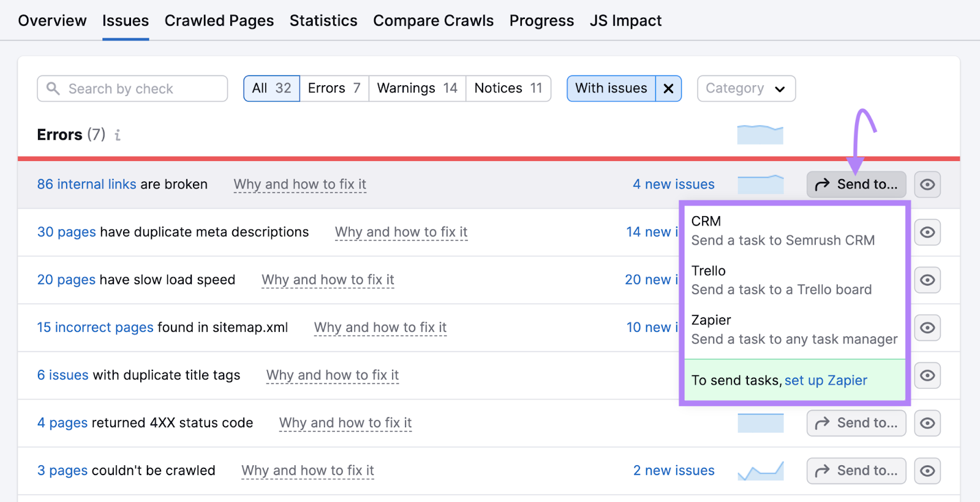Hide the couldn't be crawled check
This screenshot has width=980, height=502.
pyautogui.click(x=927, y=471)
